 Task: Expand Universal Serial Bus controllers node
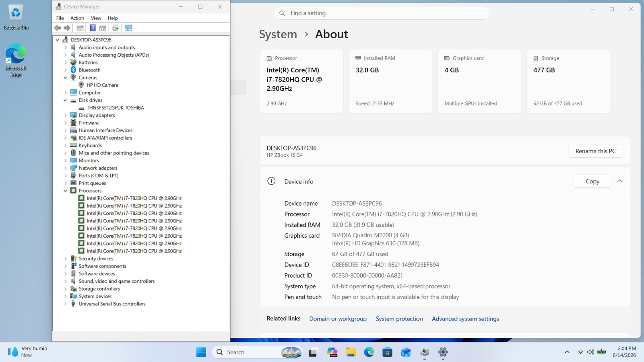click(x=66, y=304)
